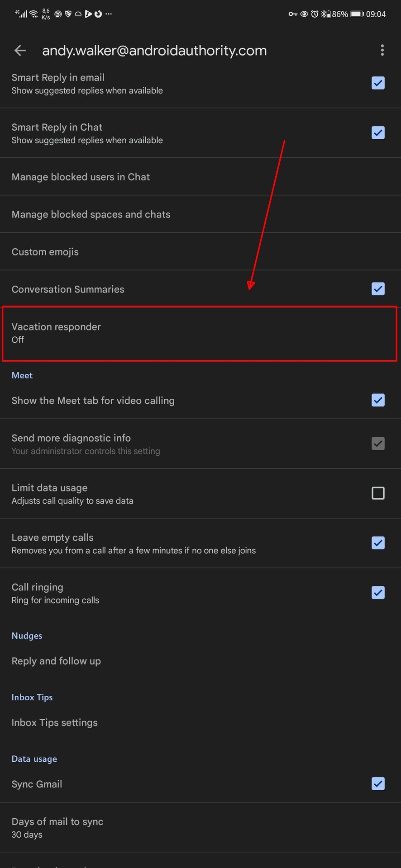Open the three-dot overflow menu
Viewport: 401px width, 868px height.
point(382,50)
